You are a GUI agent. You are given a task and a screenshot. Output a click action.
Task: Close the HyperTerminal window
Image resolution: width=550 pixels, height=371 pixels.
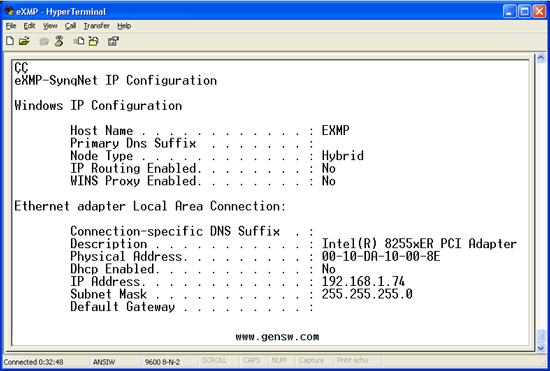[539, 11]
